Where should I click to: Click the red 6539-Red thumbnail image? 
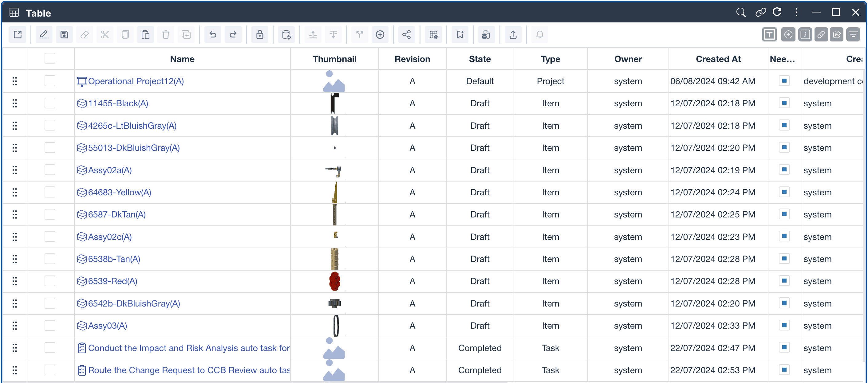click(334, 281)
